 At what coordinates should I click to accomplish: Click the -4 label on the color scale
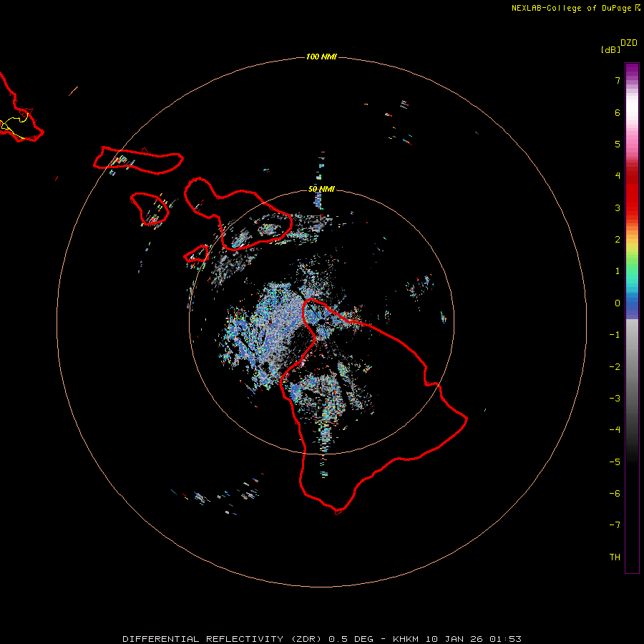coord(615,430)
